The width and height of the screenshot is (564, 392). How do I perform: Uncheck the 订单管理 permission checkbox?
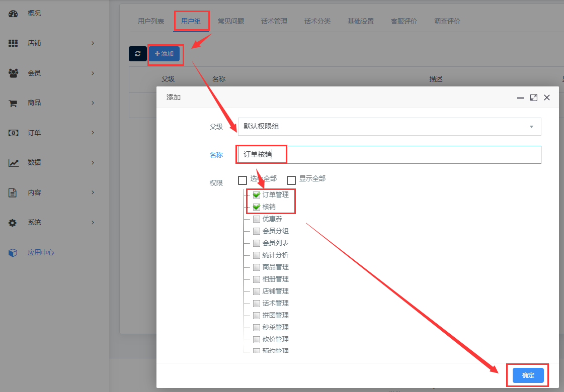click(257, 195)
